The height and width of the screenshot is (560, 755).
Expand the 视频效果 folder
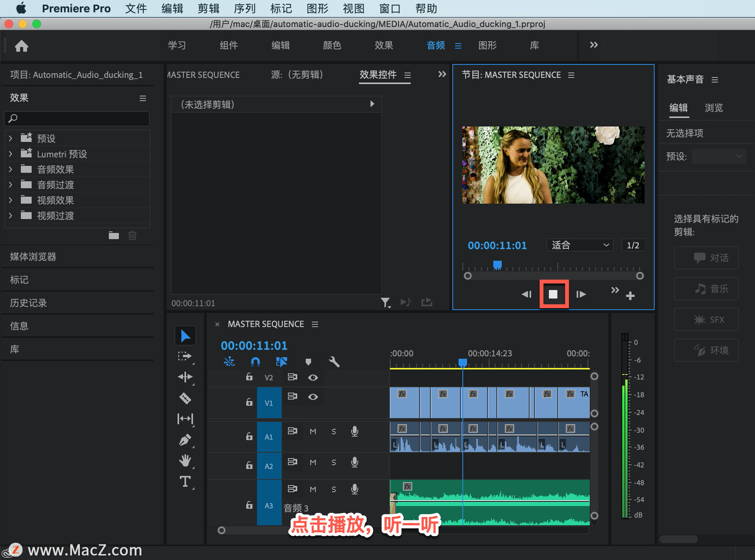(x=11, y=200)
